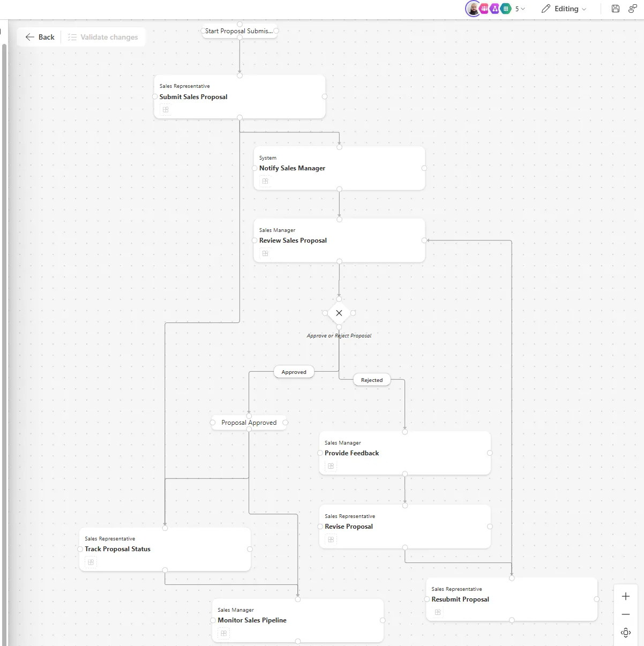Click the fit-to-screen icon

(625, 633)
